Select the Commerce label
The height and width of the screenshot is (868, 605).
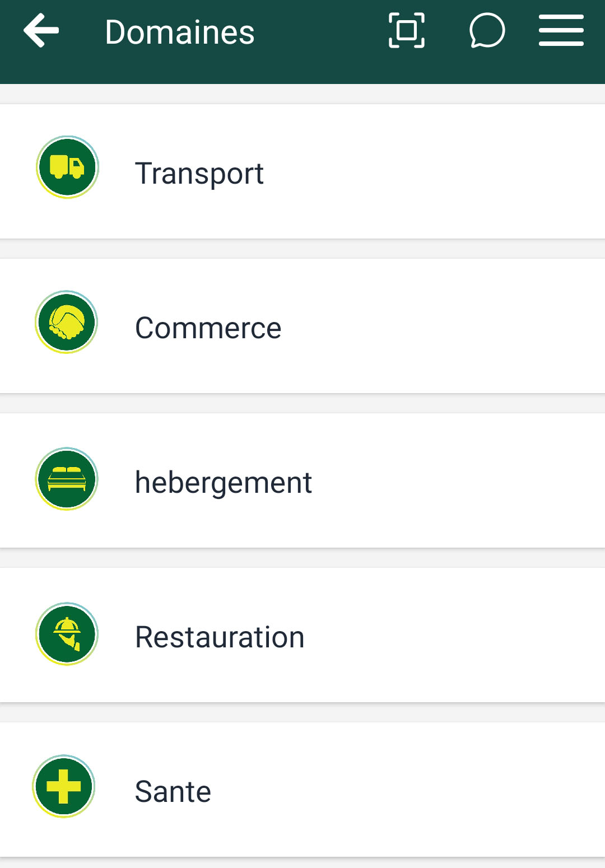[208, 328]
